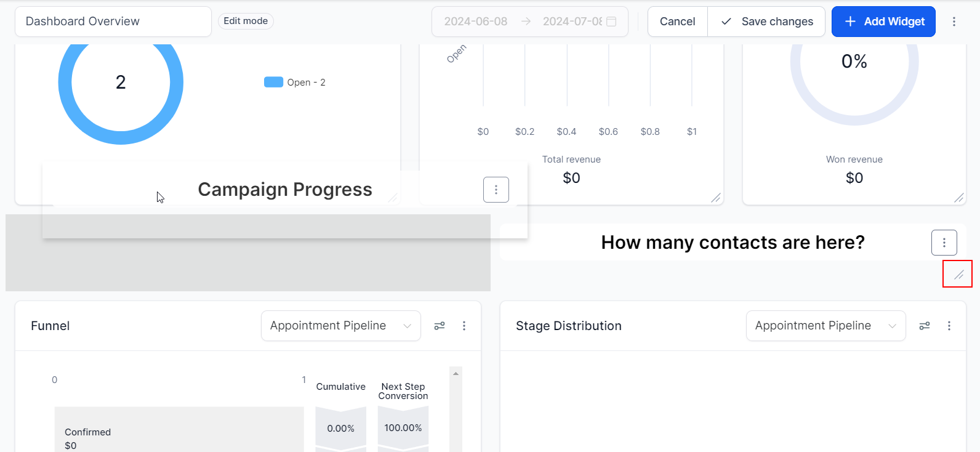
Task: Click resize handle of Won revenue widget
Action: [x=958, y=198]
